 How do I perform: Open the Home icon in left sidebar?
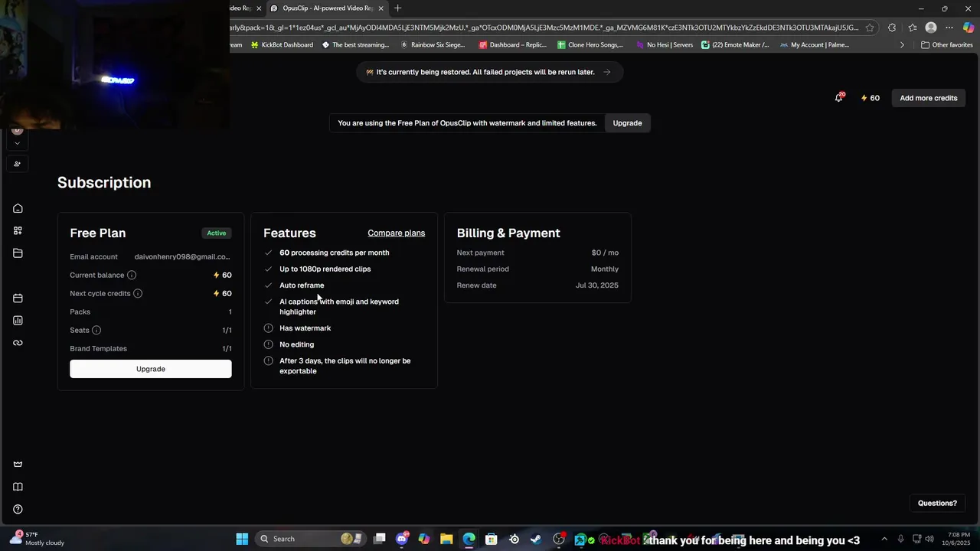click(18, 208)
